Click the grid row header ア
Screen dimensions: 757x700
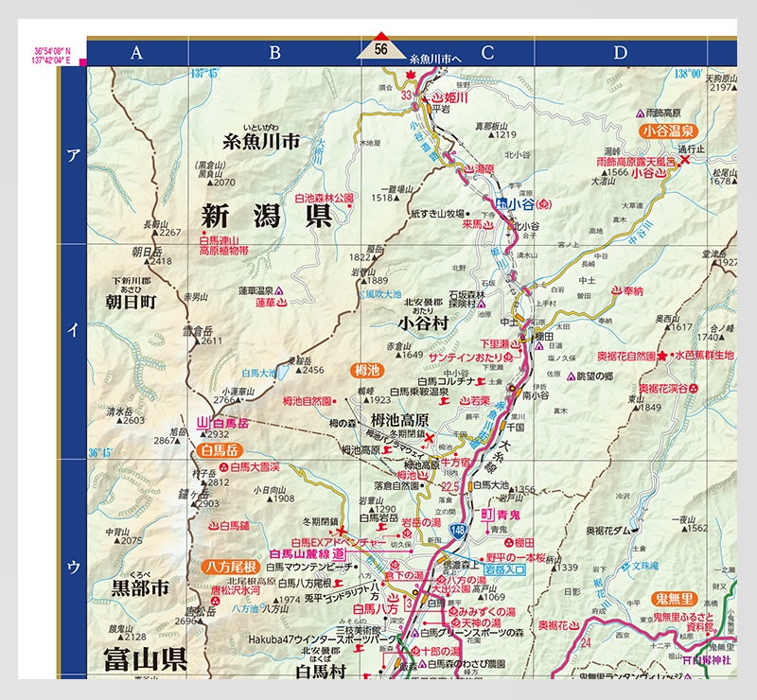point(74,155)
